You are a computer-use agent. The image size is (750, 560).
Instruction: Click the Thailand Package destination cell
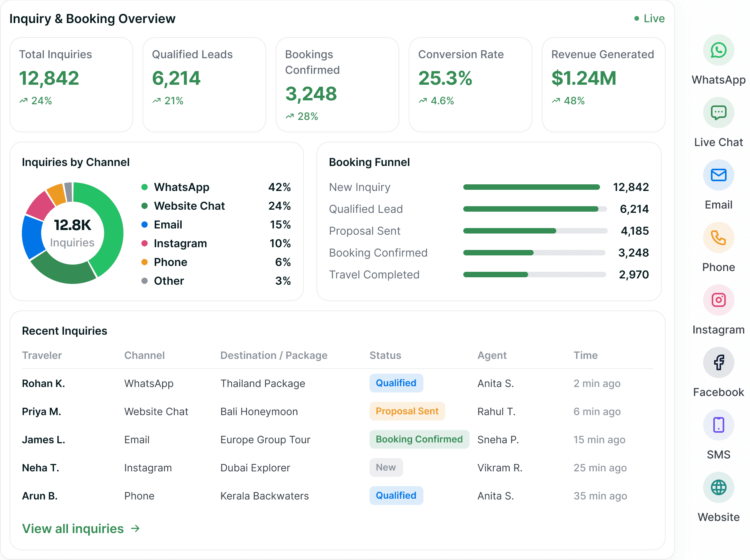(x=263, y=383)
